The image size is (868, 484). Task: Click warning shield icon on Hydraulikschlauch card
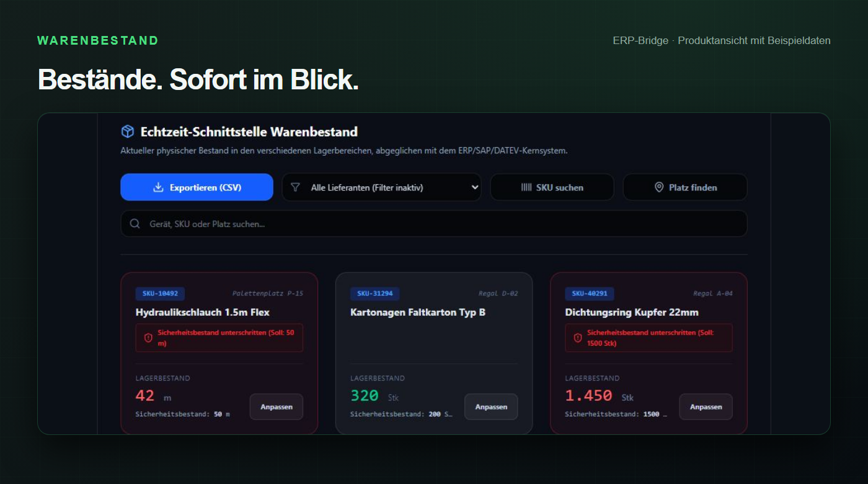pos(148,338)
